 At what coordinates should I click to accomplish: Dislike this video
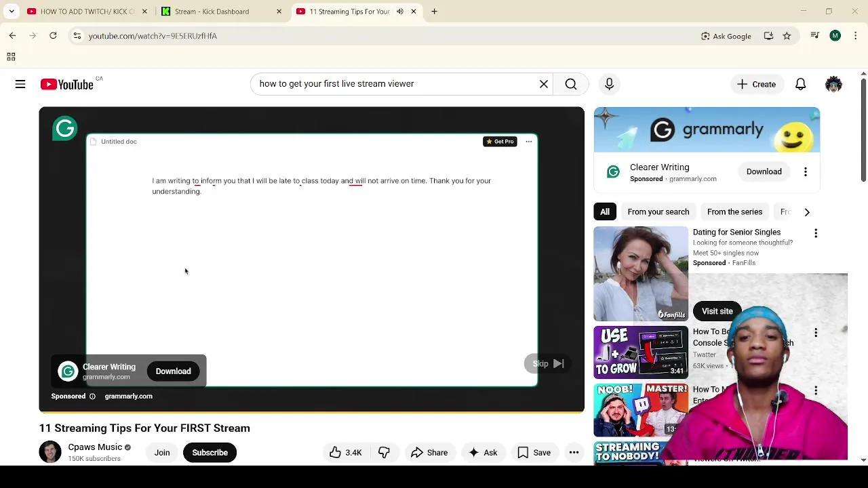coord(384,453)
